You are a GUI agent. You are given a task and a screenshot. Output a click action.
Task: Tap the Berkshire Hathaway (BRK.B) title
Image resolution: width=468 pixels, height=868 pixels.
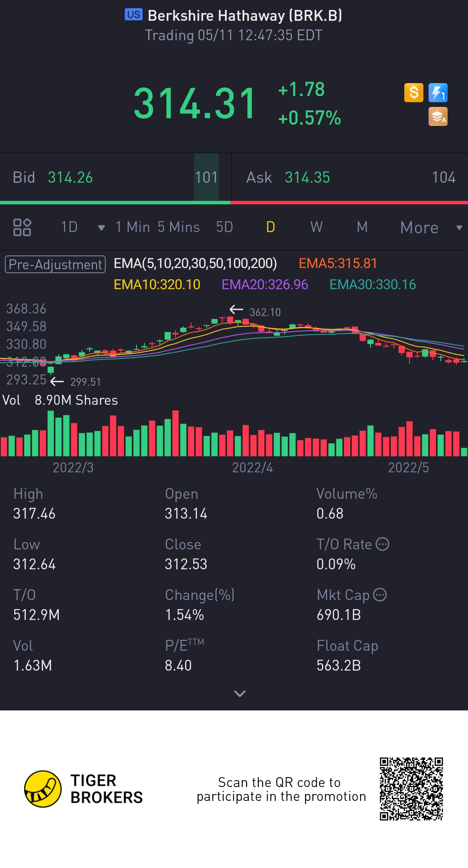pyautogui.click(x=245, y=16)
